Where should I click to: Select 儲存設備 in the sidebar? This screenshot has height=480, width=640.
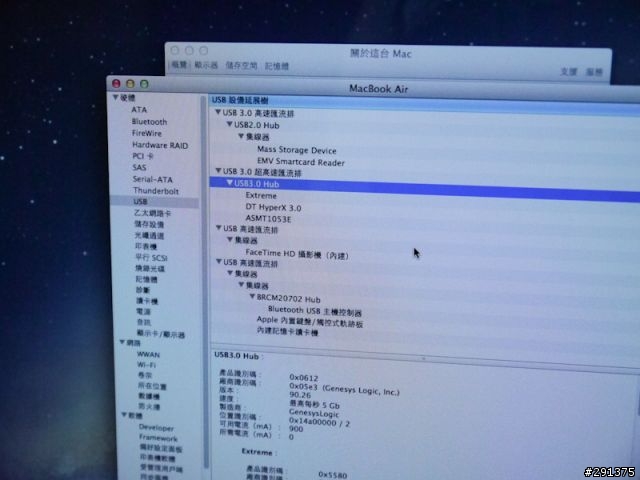point(149,224)
